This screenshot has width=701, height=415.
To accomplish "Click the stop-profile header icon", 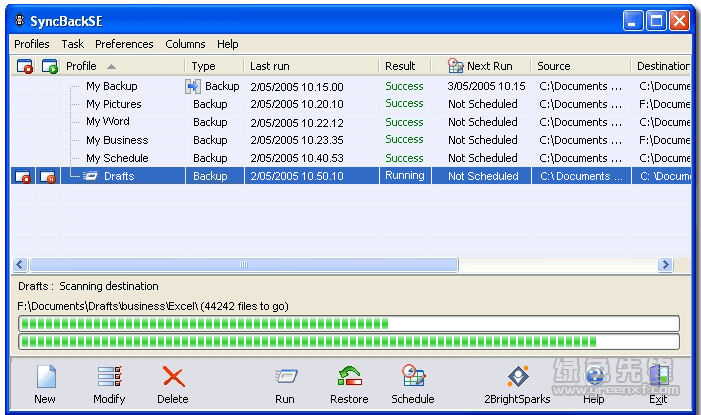I will [25, 66].
